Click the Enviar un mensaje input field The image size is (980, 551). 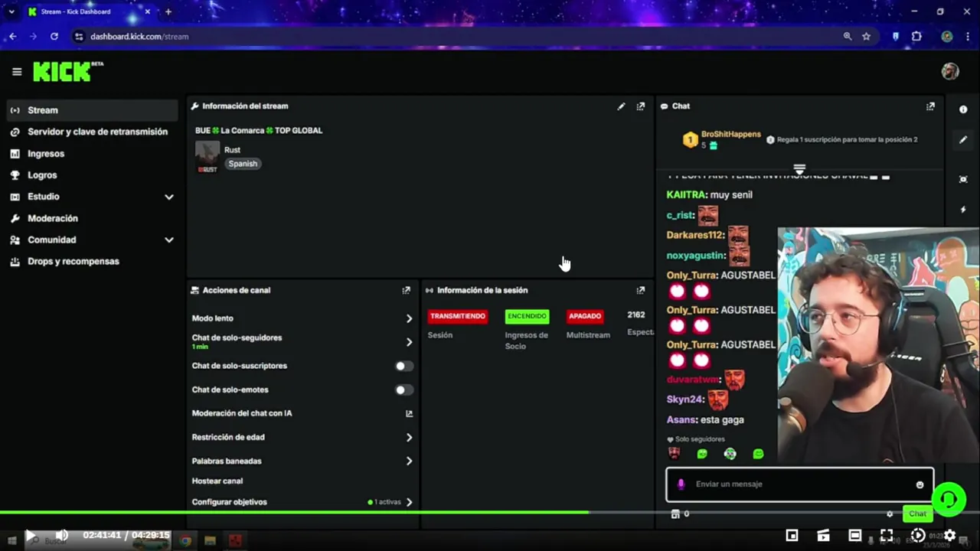[x=799, y=484]
